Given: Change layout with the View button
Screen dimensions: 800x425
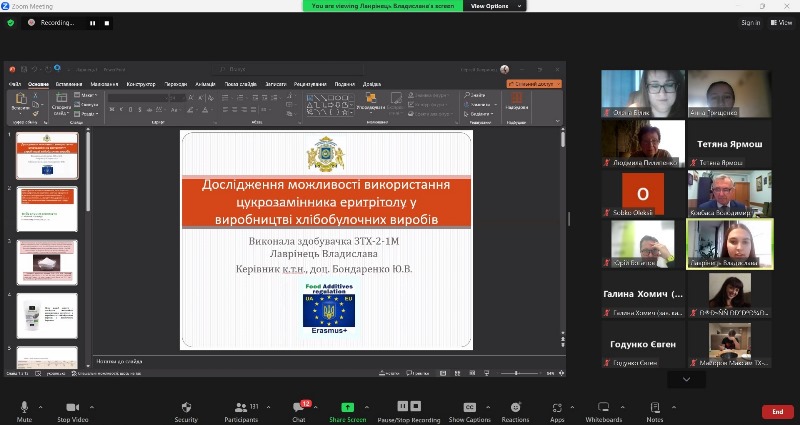Looking at the screenshot, I should tap(781, 22).
